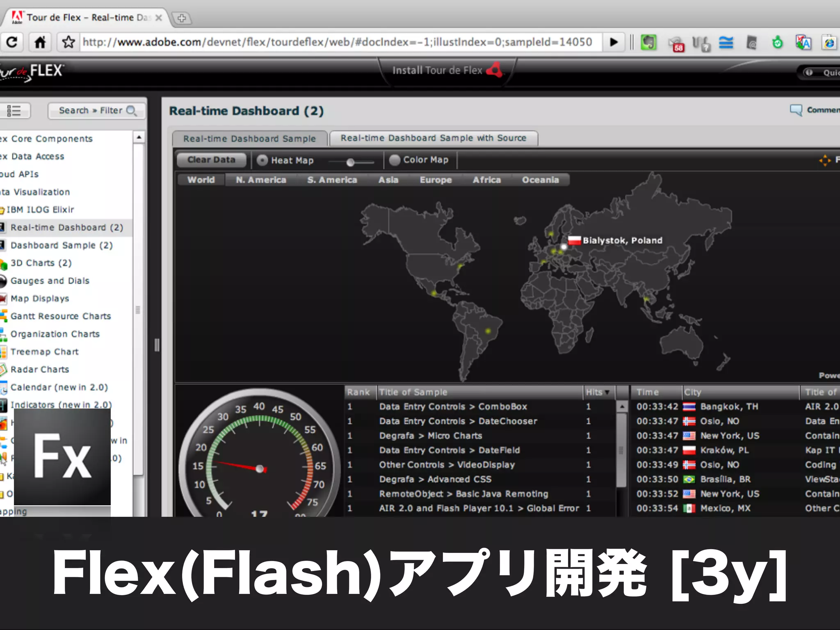
Task: Select the N. America region tab
Action: point(261,180)
